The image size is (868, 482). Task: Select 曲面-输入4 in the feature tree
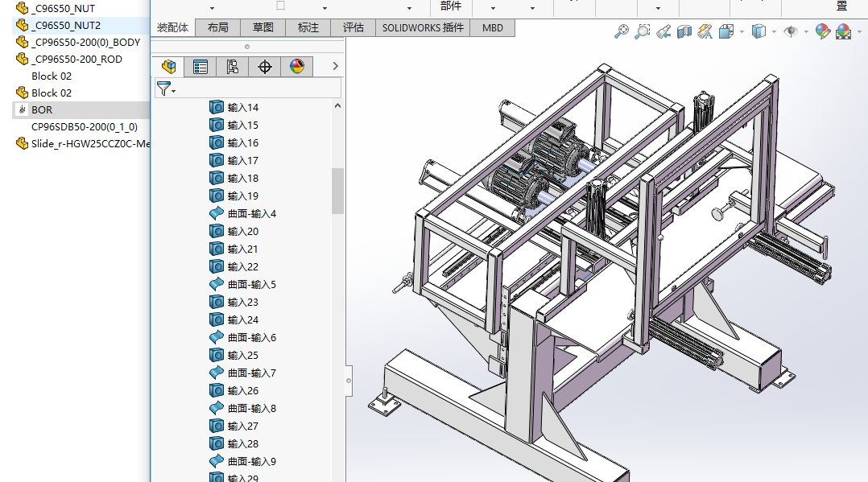tap(251, 214)
